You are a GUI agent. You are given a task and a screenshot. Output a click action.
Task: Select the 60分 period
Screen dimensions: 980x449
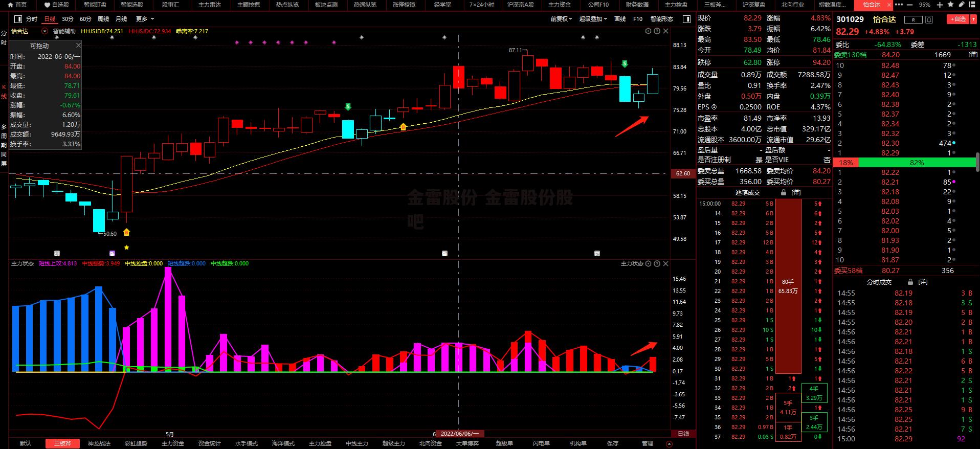click(85, 19)
